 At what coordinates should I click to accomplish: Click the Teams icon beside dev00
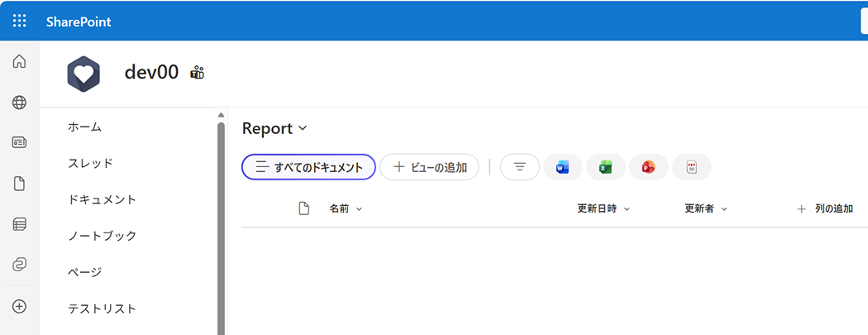point(198,73)
